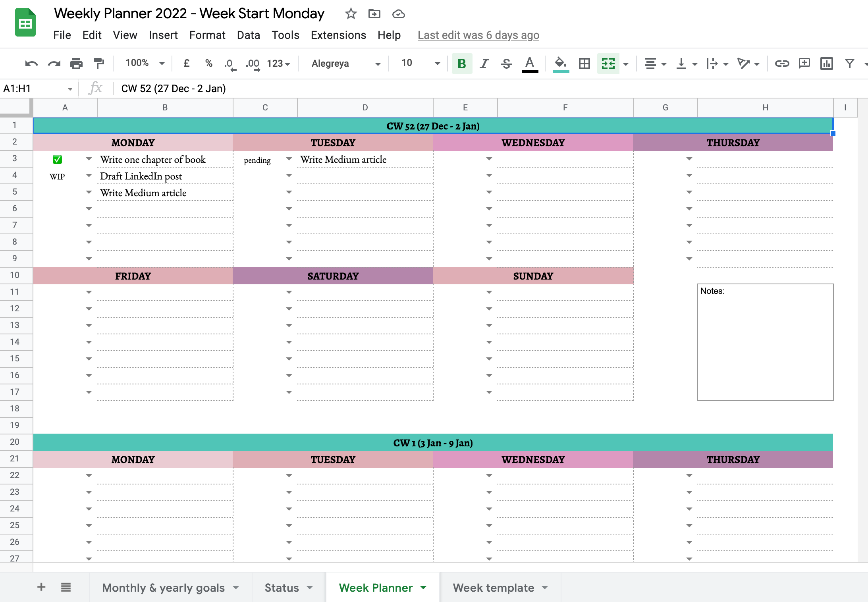Open the Format menu
Screen dimensions: 868x602
coord(207,35)
